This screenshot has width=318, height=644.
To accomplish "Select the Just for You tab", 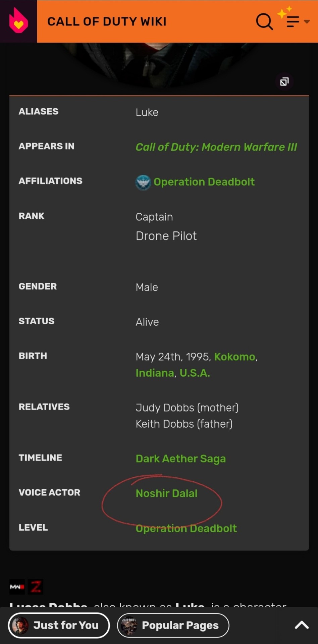I will point(59,626).
